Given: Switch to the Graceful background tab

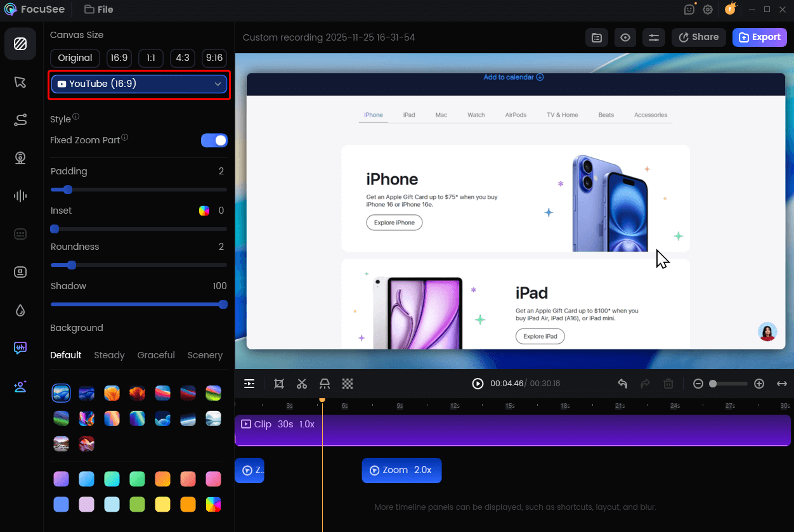Looking at the screenshot, I should 156,355.
